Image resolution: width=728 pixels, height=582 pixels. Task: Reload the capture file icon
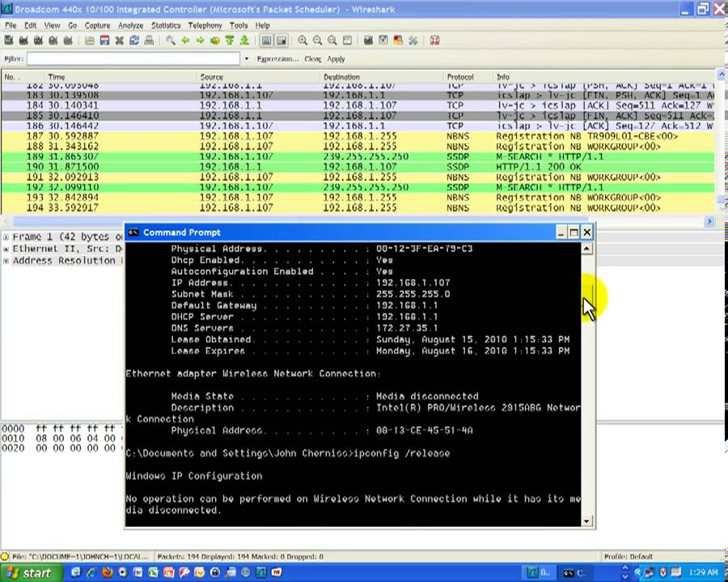pos(134,41)
